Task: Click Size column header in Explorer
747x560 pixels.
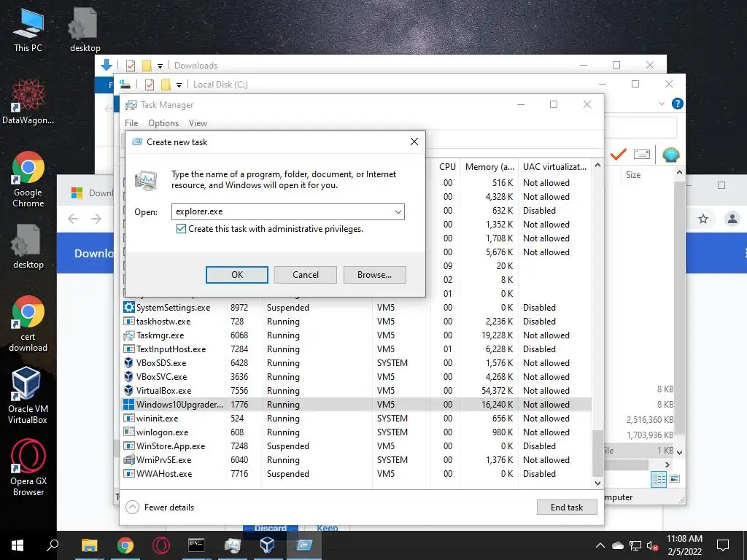Action: point(633,175)
